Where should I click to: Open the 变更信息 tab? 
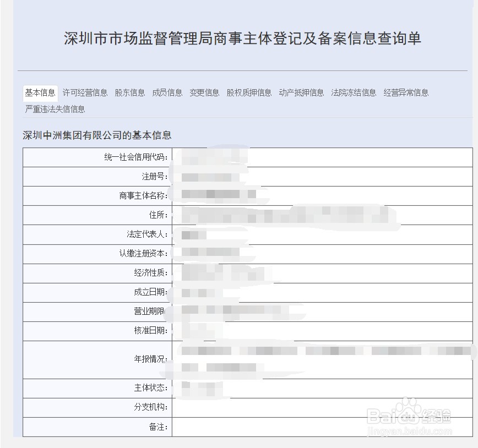tap(204, 92)
